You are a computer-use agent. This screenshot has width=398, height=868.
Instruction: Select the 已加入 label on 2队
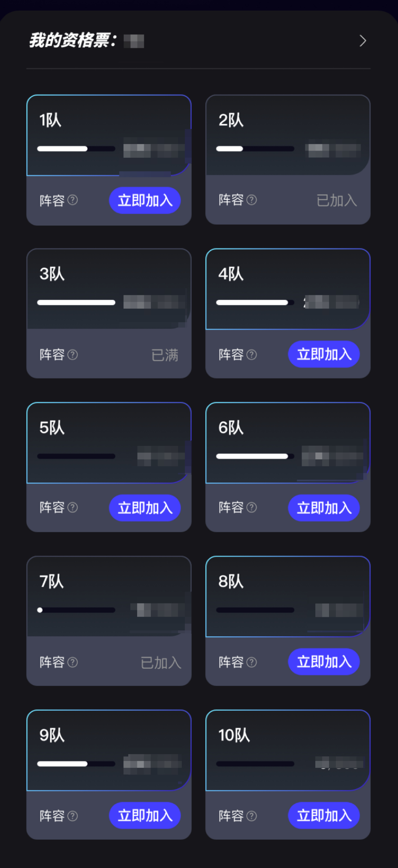tap(337, 200)
